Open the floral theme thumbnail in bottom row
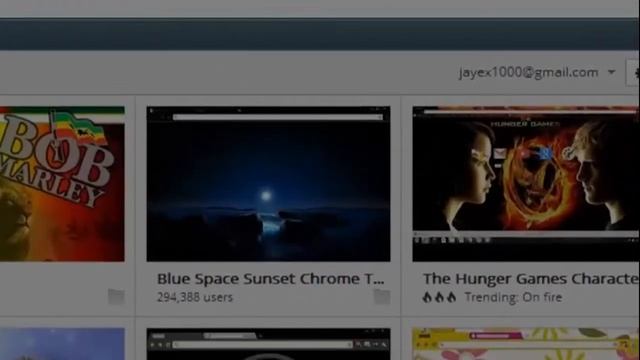640x360 pixels. pyautogui.click(x=526, y=344)
